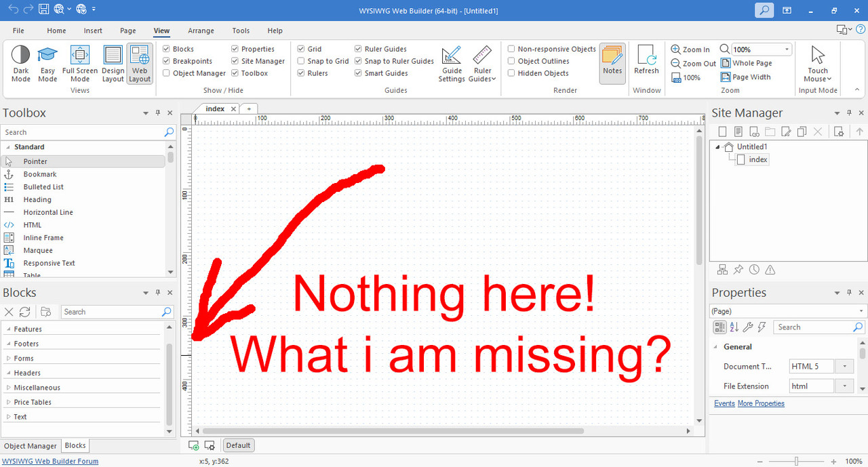Open the File menu
The image size is (868, 467).
tap(18, 31)
